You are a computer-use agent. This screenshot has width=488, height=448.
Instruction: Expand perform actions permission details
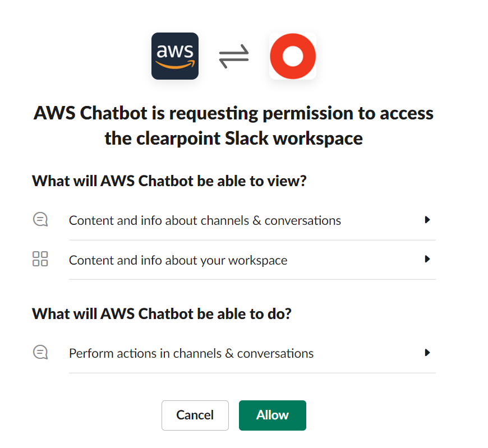point(427,353)
